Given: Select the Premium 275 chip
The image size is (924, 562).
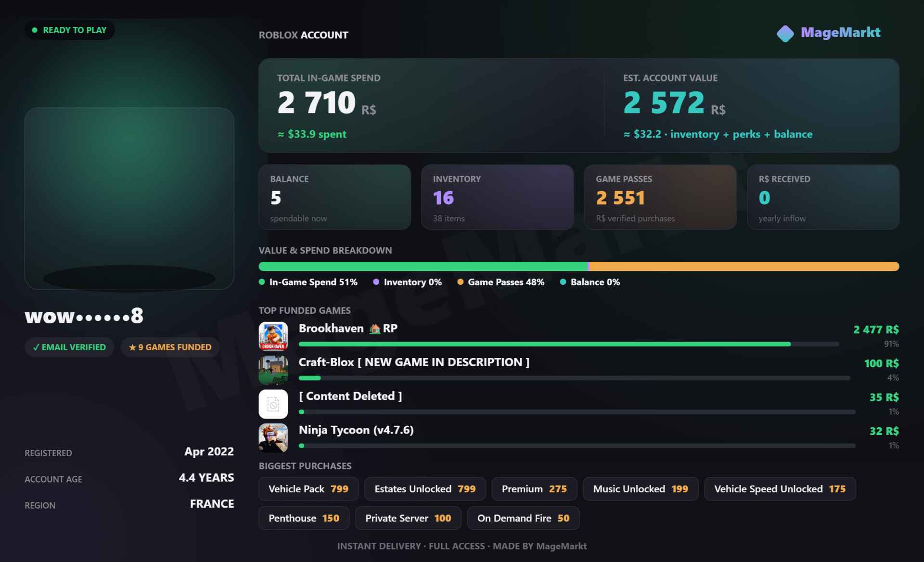Looking at the screenshot, I should 534,489.
